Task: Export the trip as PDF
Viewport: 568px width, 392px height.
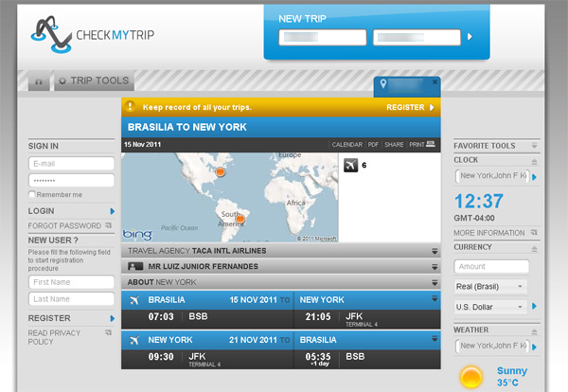Action: coord(373,145)
